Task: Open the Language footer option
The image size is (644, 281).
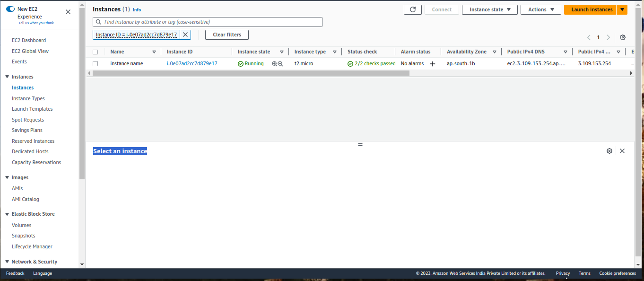Action: point(43,273)
